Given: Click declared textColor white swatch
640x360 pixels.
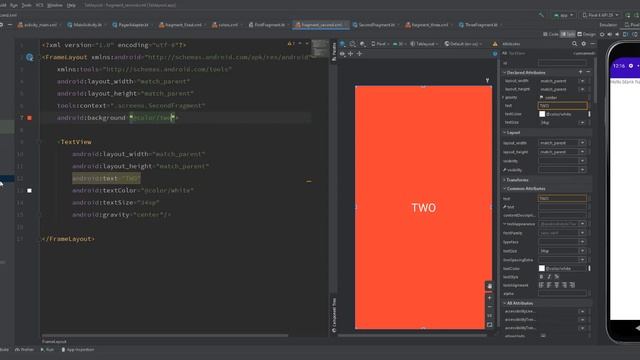Looking at the screenshot, I should [542, 114].
